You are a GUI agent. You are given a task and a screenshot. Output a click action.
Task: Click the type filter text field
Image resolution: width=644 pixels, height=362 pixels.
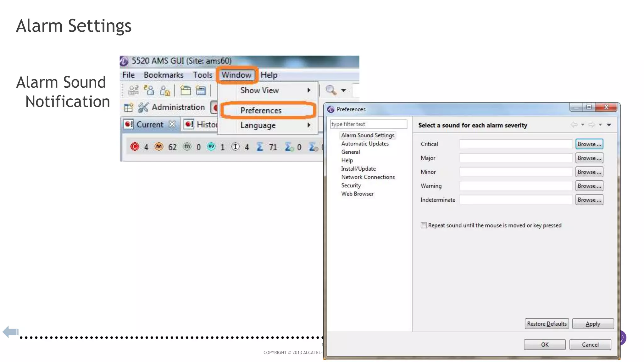(x=368, y=124)
